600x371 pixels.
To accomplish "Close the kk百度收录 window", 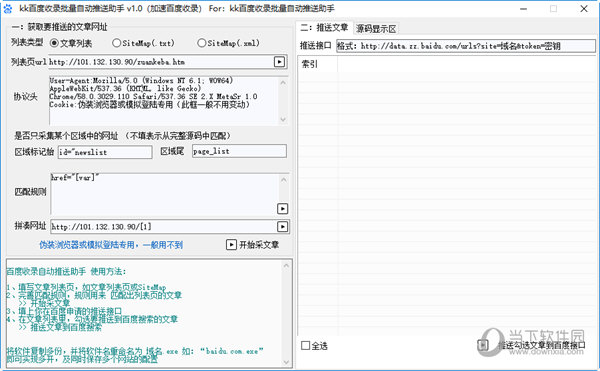I will coord(584,8).
